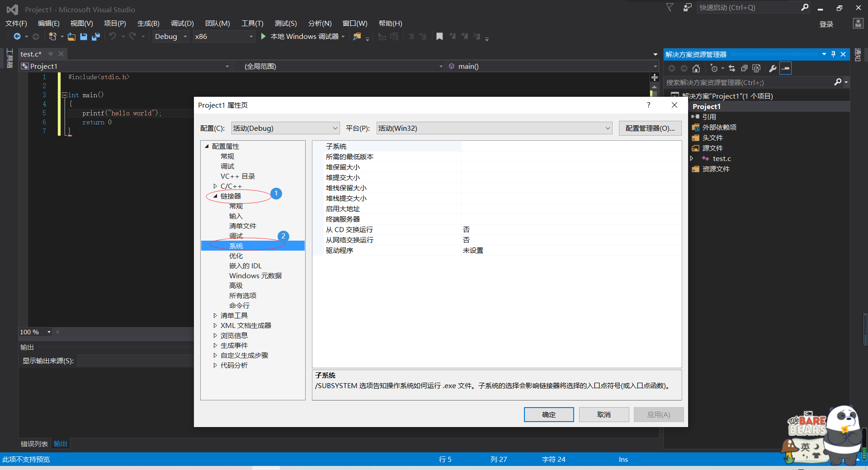
Task: Select 输入 under the linker node
Action: [236, 216]
